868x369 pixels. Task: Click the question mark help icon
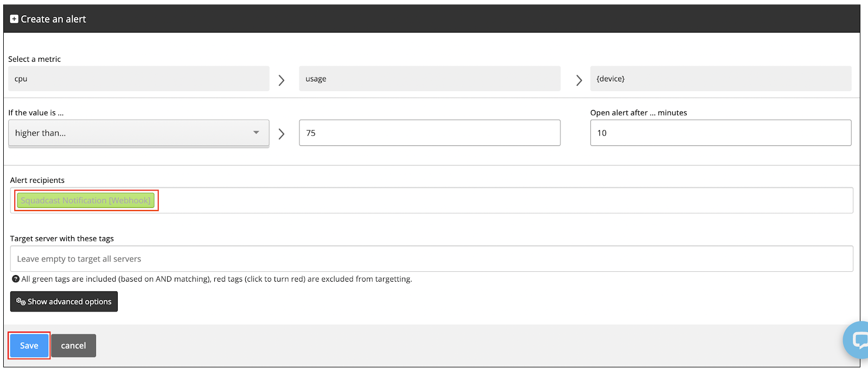click(x=16, y=279)
